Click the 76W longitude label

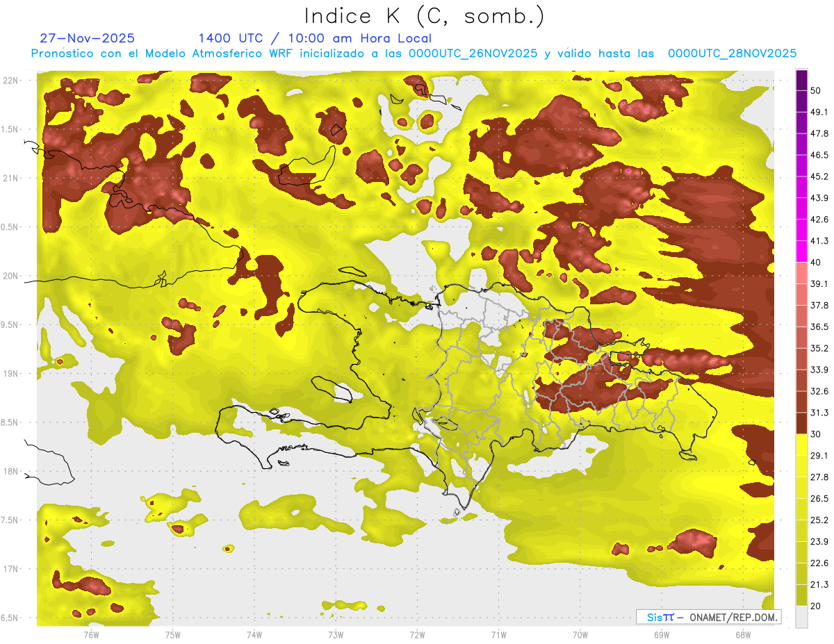[x=91, y=635]
